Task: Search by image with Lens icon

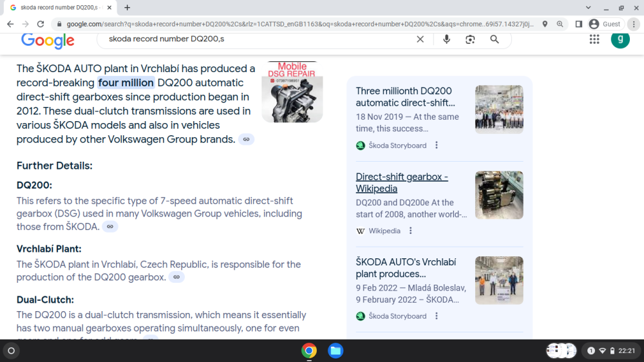Action: [470, 39]
